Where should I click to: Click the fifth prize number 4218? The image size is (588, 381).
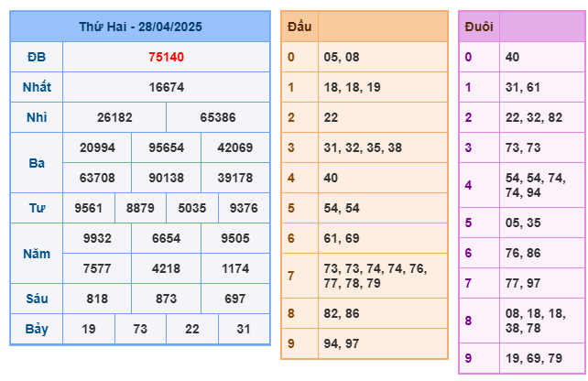click(166, 268)
